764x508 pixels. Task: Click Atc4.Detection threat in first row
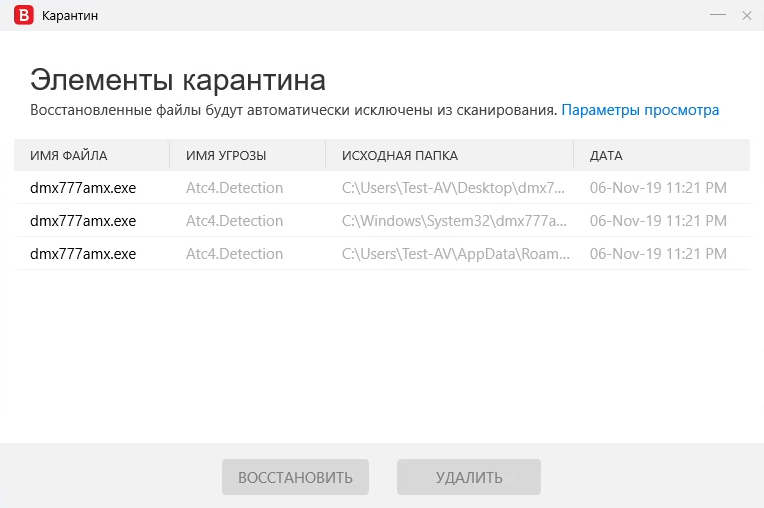click(234, 187)
